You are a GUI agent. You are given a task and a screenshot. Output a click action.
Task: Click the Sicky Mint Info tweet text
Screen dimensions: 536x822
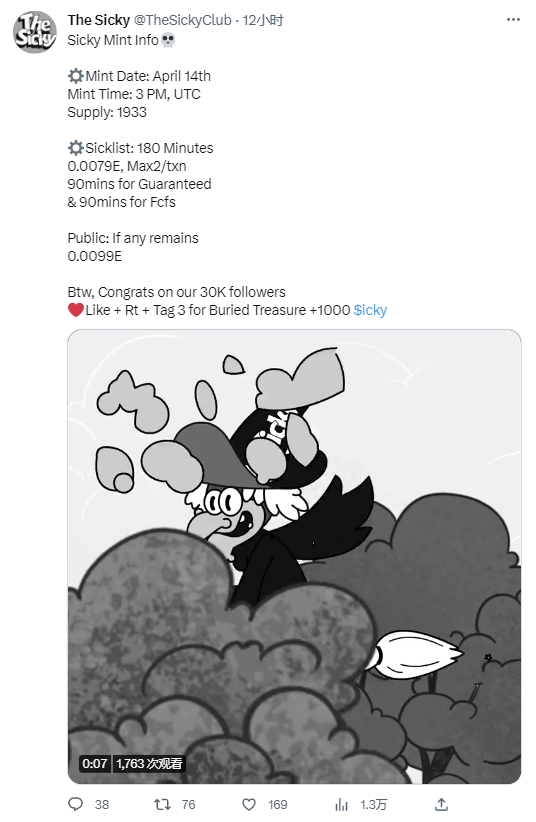pos(113,40)
